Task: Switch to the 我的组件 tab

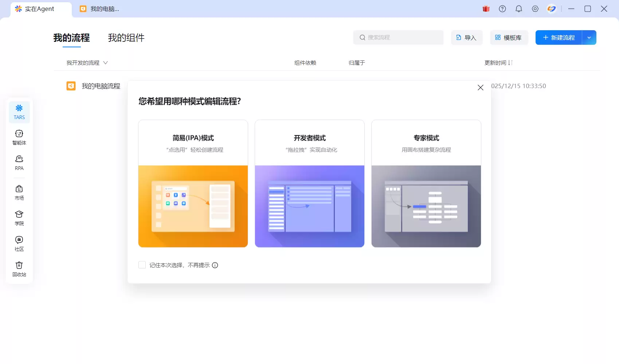Action: (x=126, y=38)
